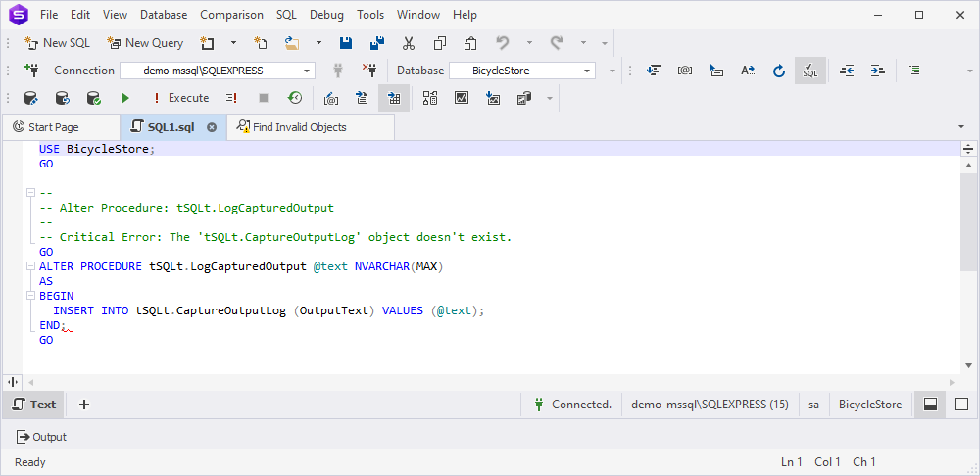The height and width of the screenshot is (476, 980).
Task: Cut selection with the scissors icon
Action: pyautogui.click(x=409, y=43)
